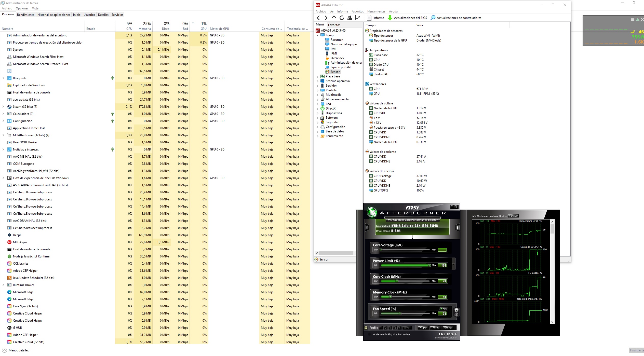The image size is (644, 356).
Task: Click the AIDA64 user profile toolbar icon
Action: point(350,18)
